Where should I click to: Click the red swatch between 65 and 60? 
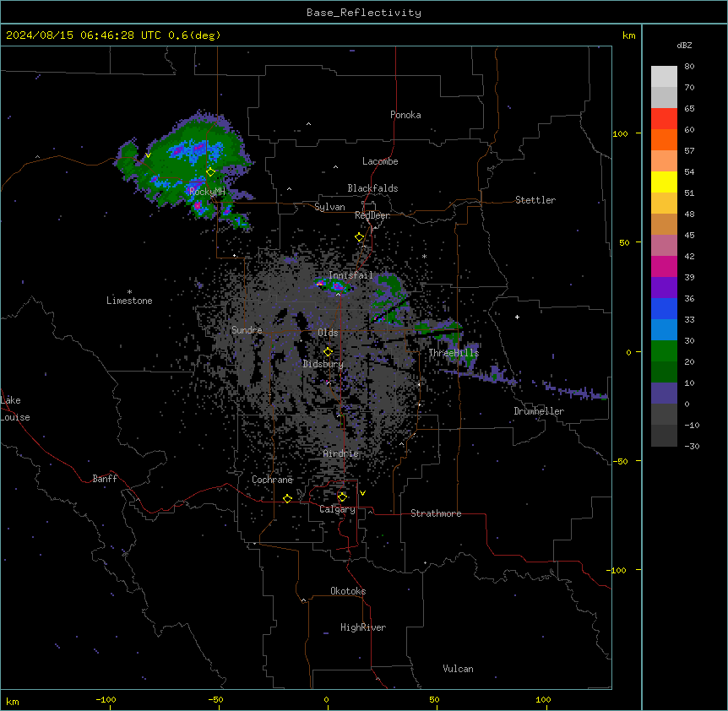pyautogui.click(x=664, y=118)
